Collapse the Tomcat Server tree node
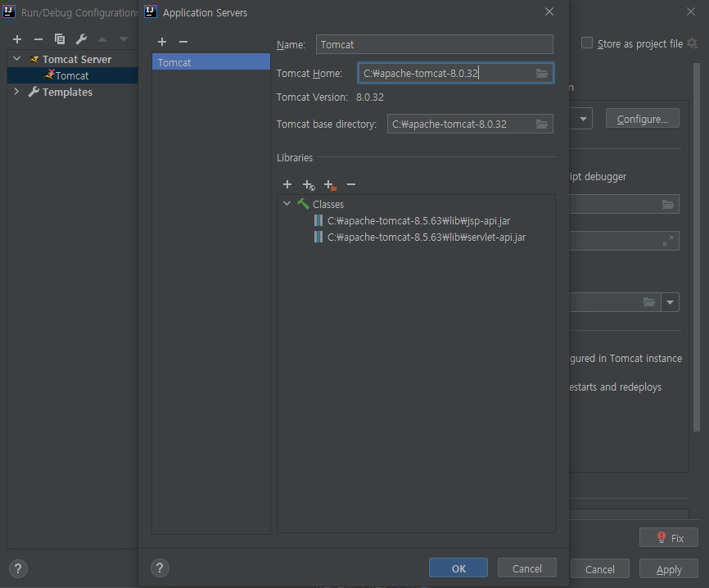Viewport: 709px width, 588px height. pyautogui.click(x=17, y=59)
